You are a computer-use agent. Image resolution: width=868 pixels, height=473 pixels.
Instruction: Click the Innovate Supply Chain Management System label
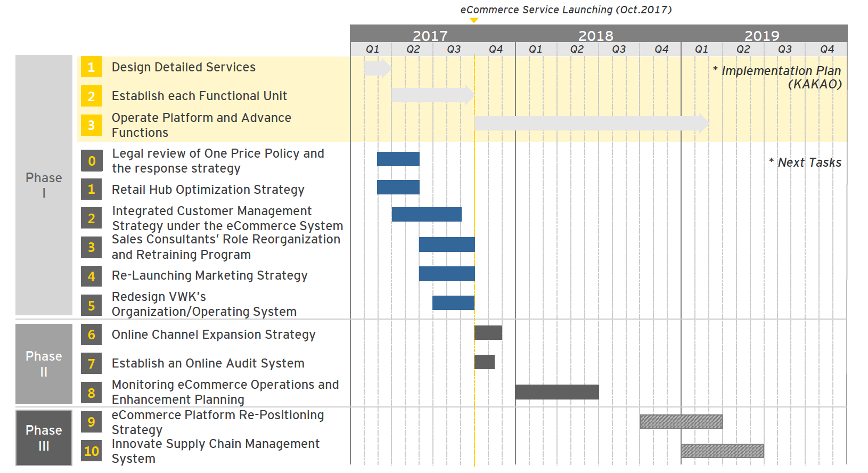point(216,451)
